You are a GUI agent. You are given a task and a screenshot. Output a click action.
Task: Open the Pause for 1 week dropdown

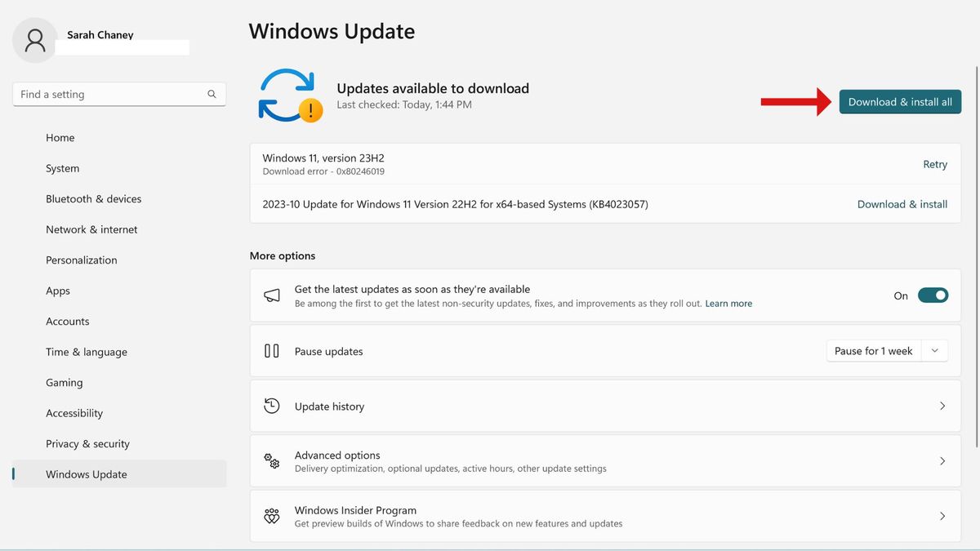click(x=936, y=350)
